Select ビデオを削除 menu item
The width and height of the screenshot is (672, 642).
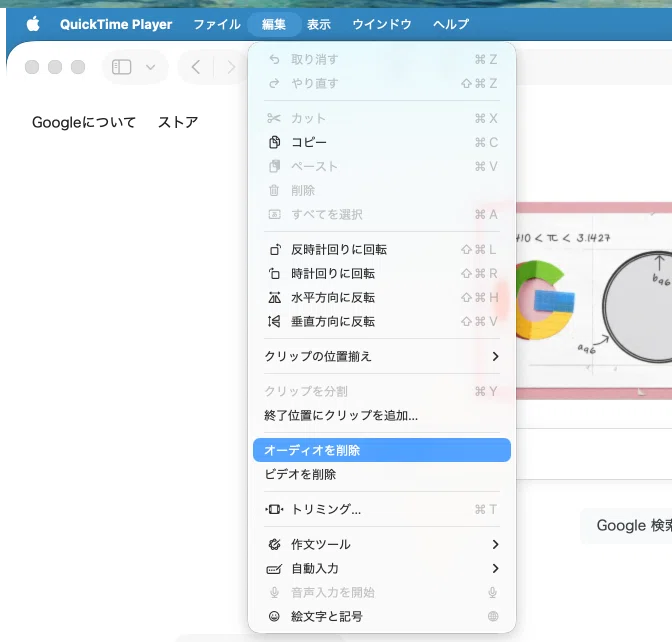pyautogui.click(x=382, y=474)
